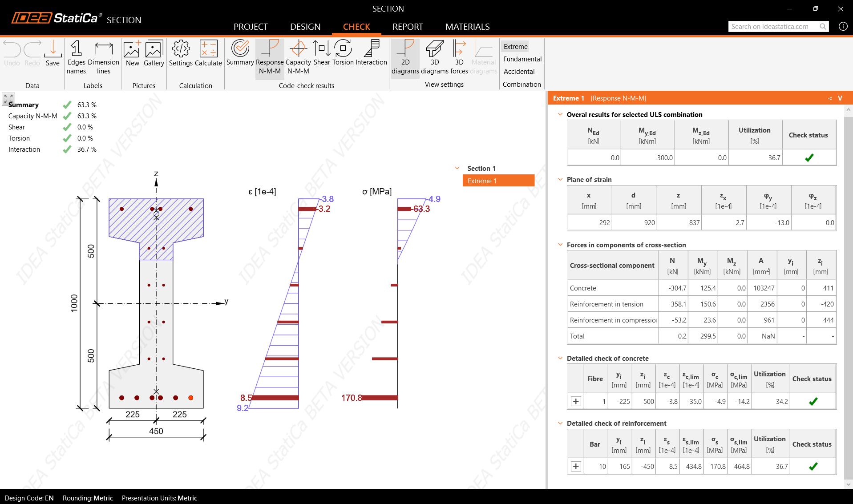Show Torsion check results
The image size is (853, 504).
(343, 53)
